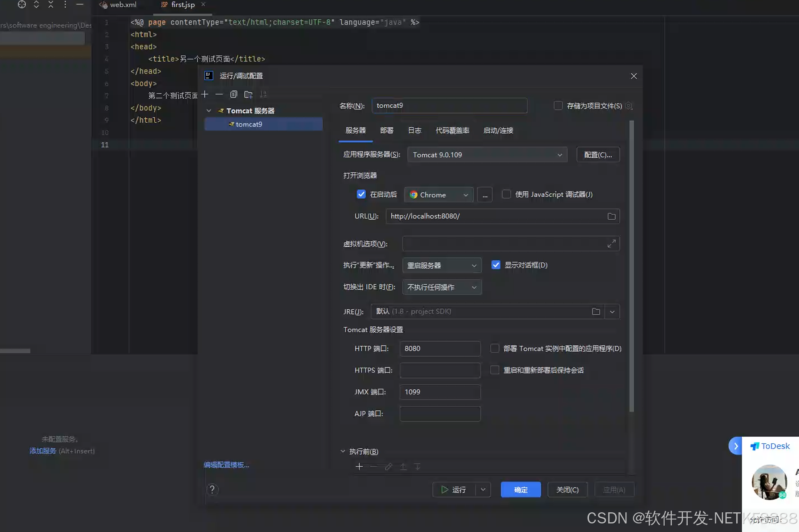This screenshot has height=532, width=799.
Task: Click the Run button
Action: [454, 490]
